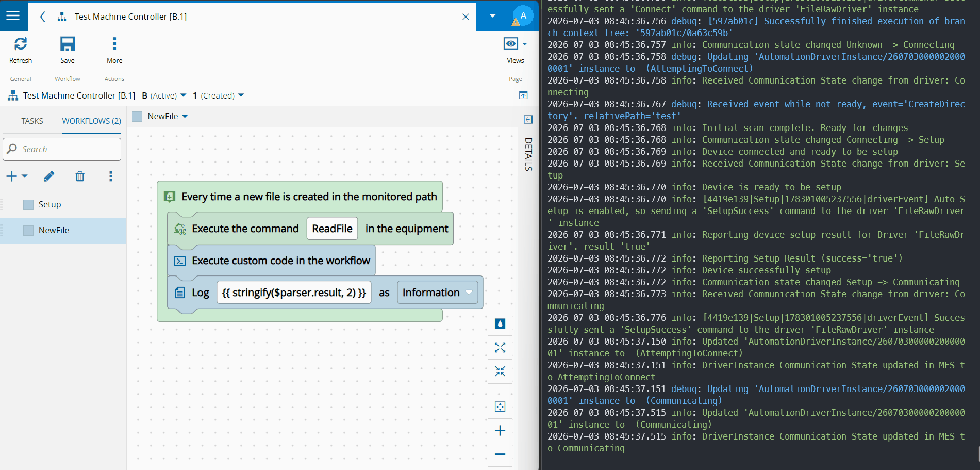Viewport: 980px width, 470px height.
Task: Open the header dropdown arrow beside avatar
Action: 492,16
